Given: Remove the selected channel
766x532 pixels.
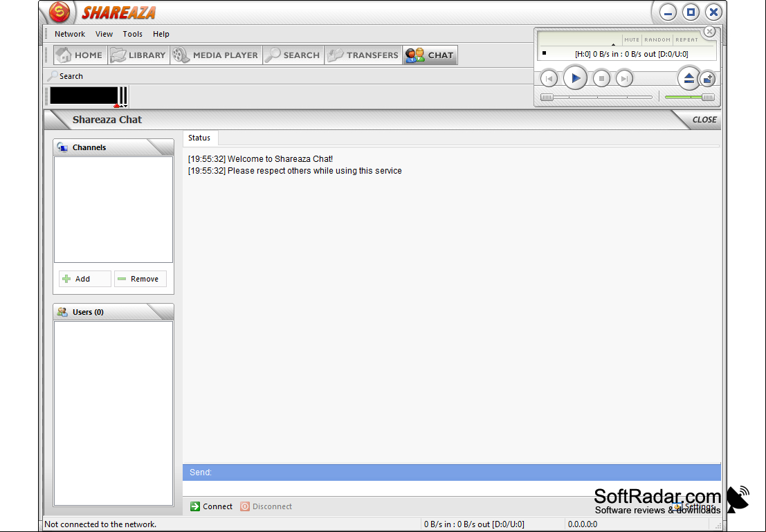Looking at the screenshot, I should pos(140,279).
